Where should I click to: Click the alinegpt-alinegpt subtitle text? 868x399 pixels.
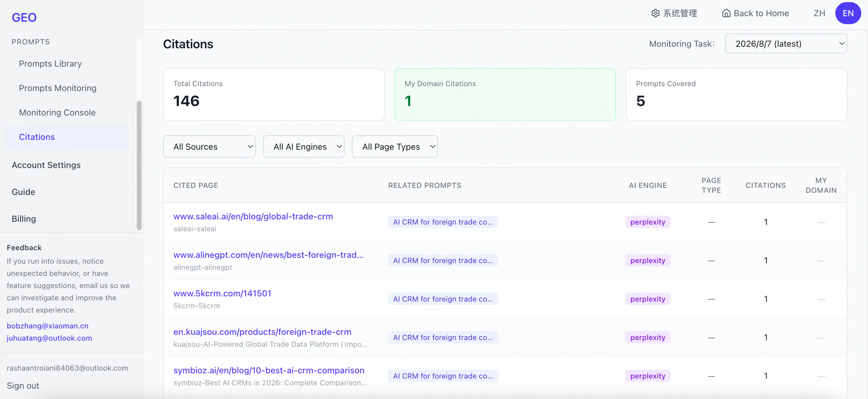tap(203, 267)
